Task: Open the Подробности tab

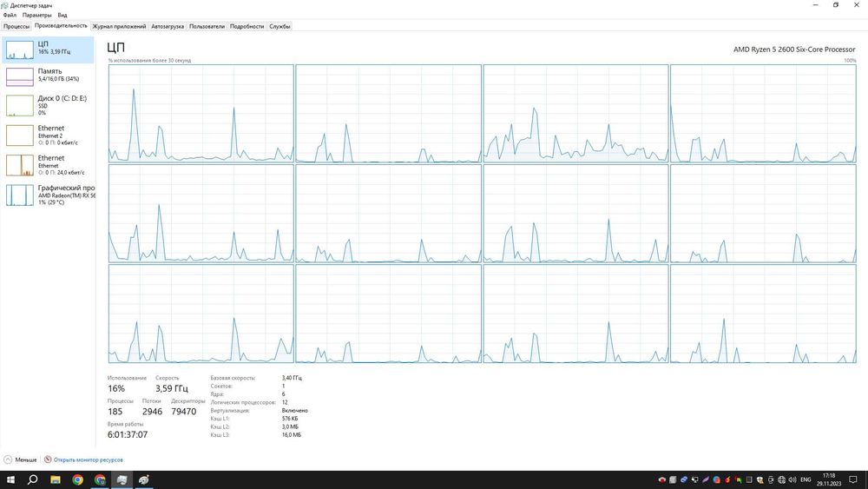Action: 247,26
